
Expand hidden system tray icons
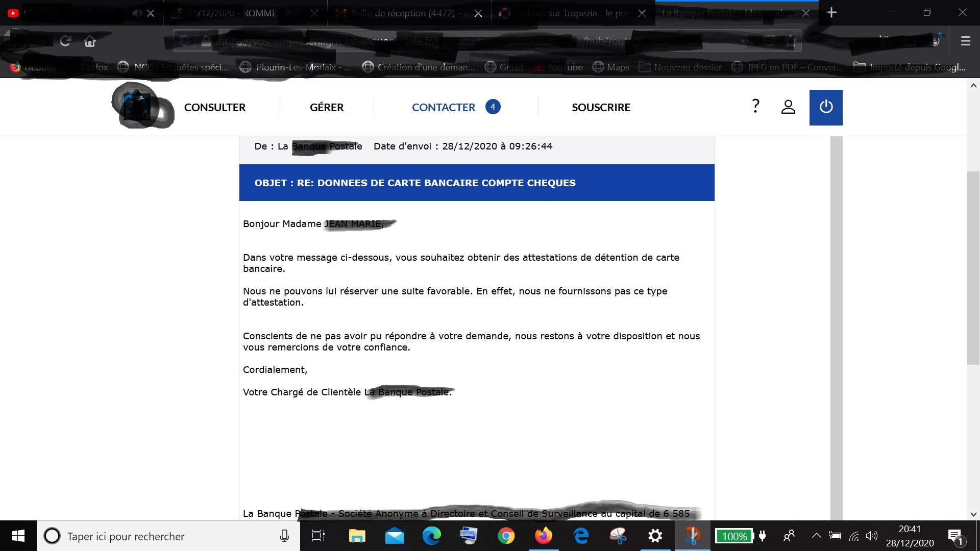point(816,536)
